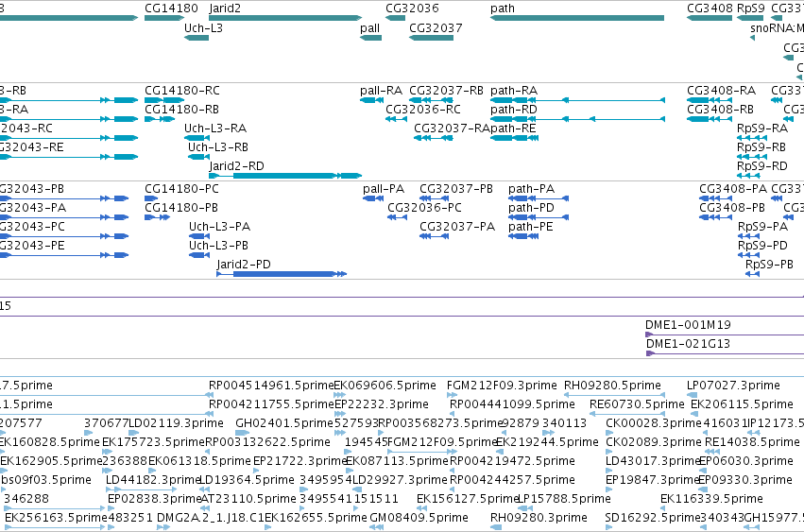The width and height of the screenshot is (804, 532).
Task: Select the EK175723.5prime EST label
Action: click(153, 441)
